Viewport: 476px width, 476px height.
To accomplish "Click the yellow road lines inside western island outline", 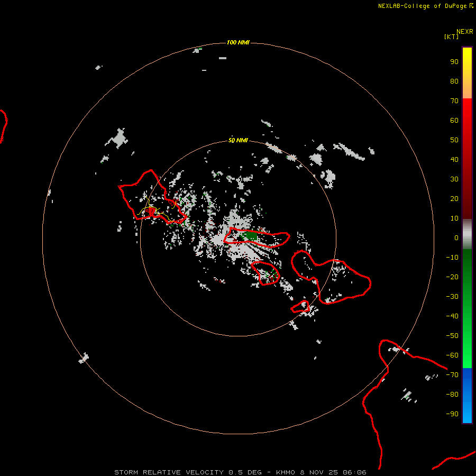I will pyautogui.click(x=157, y=210).
